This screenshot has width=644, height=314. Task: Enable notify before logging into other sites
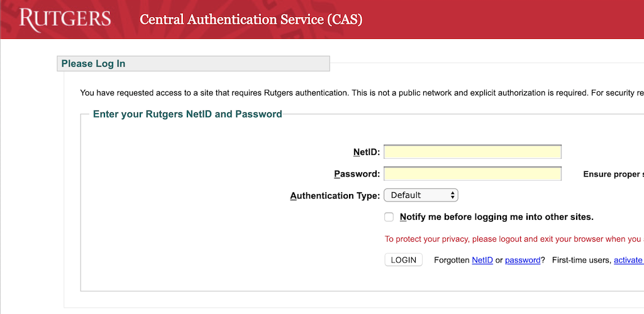click(x=389, y=217)
